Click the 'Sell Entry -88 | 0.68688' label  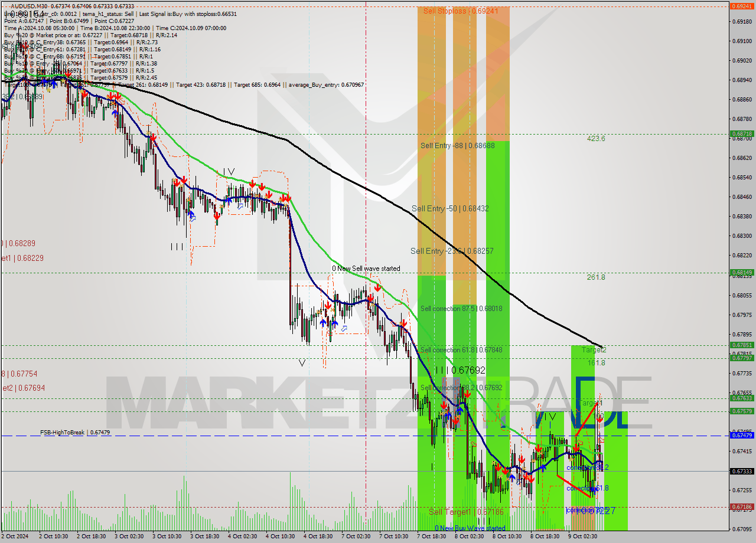(x=457, y=145)
